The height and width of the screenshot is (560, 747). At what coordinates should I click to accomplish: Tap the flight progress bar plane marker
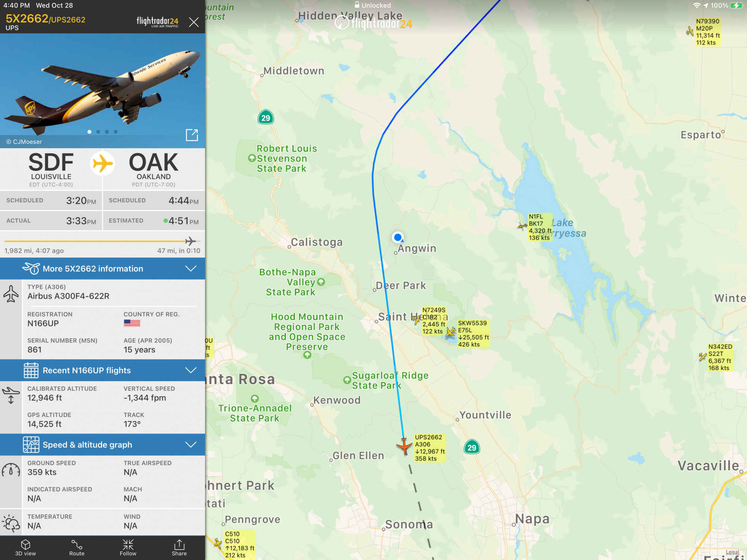click(190, 241)
